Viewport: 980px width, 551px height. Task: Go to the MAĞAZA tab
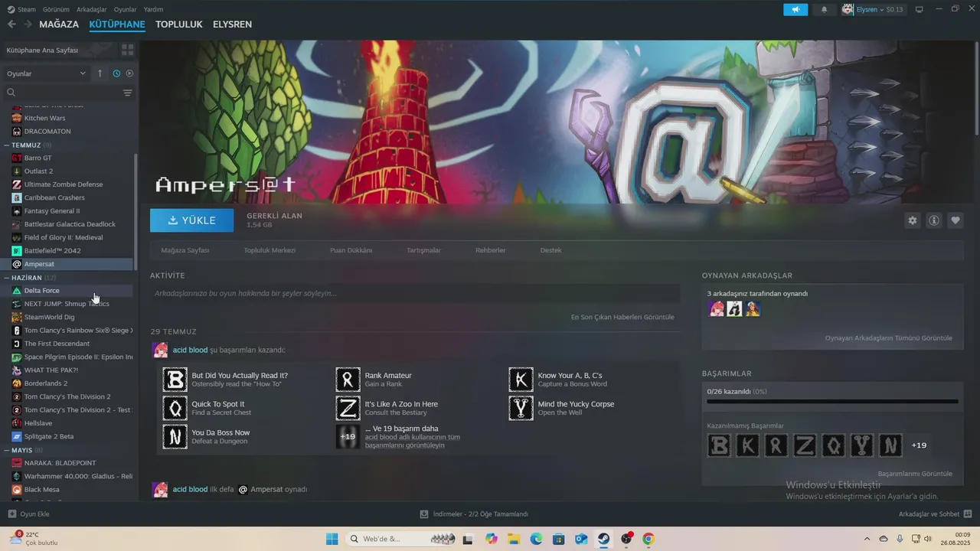[59, 24]
